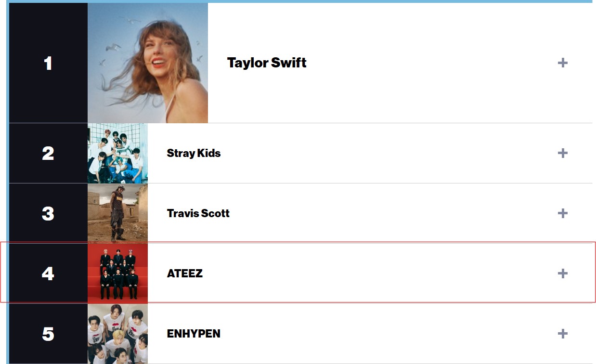Click the ENHYPEN white shirts thumbnail
The image size is (596, 364).
117,334
